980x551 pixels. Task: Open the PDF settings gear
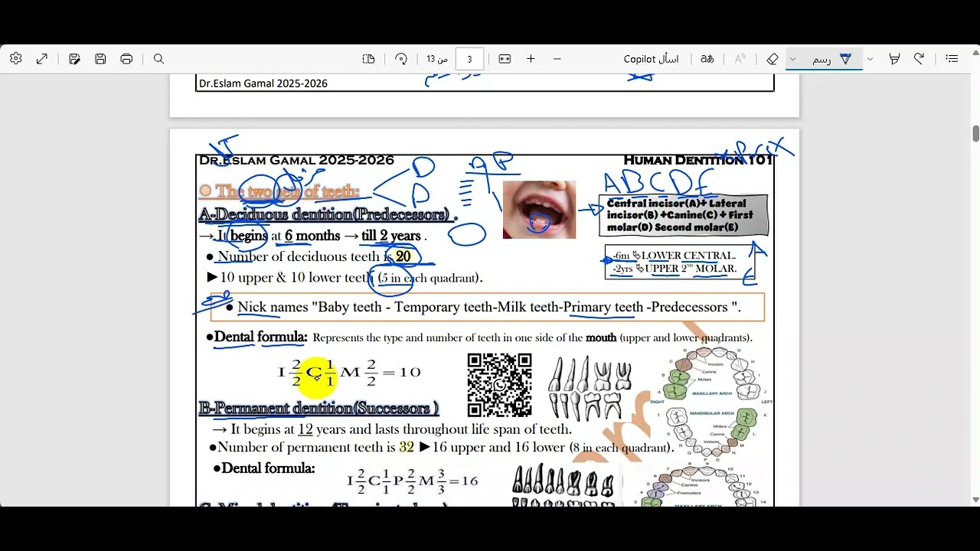pos(16,59)
